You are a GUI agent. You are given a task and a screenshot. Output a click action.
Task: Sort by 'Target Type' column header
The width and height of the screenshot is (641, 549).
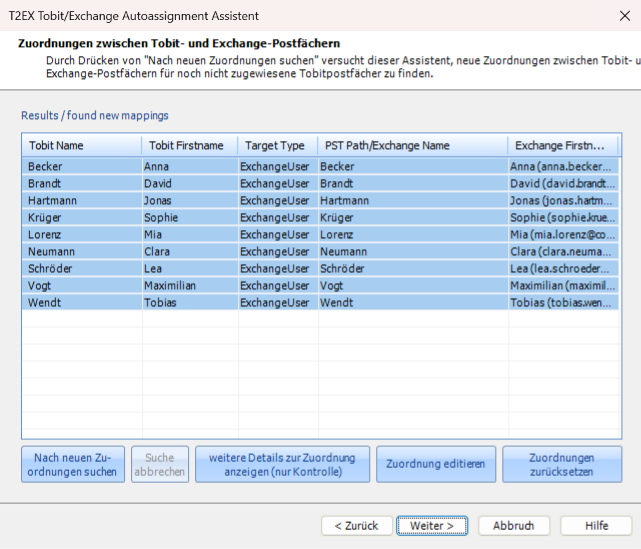pos(278,146)
